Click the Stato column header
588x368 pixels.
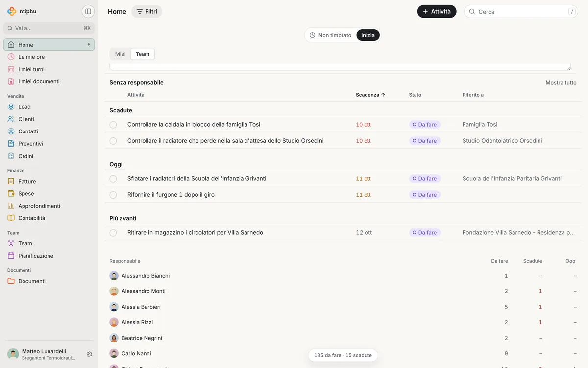pos(415,95)
